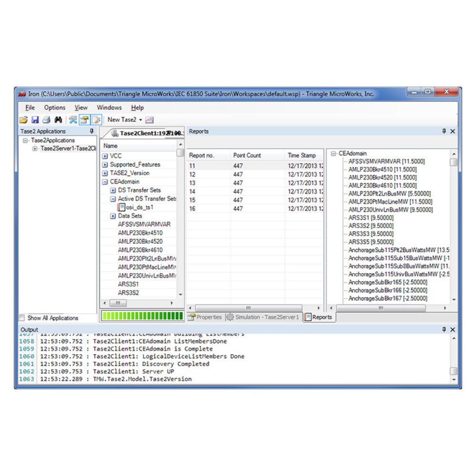Screen dimensions: 476x476
Task: Expand the DS Transfer Sets node
Action: click(x=113, y=190)
